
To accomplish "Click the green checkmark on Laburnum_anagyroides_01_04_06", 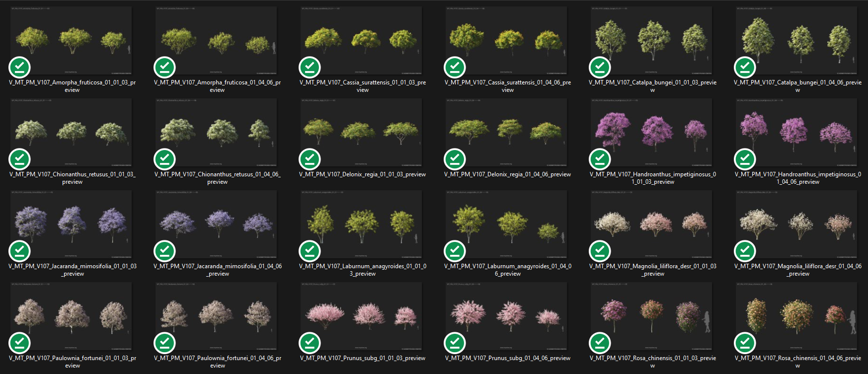I will (x=455, y=251).
